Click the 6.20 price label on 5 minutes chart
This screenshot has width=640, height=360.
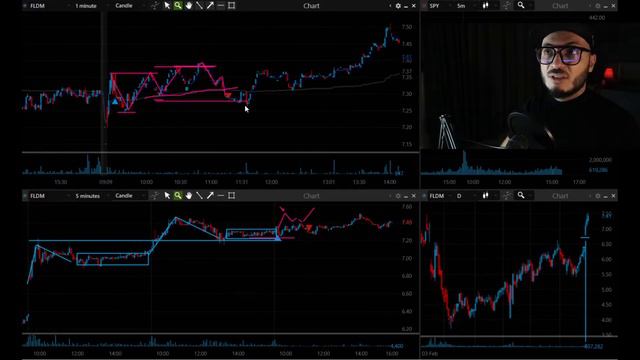click(407, 329)
